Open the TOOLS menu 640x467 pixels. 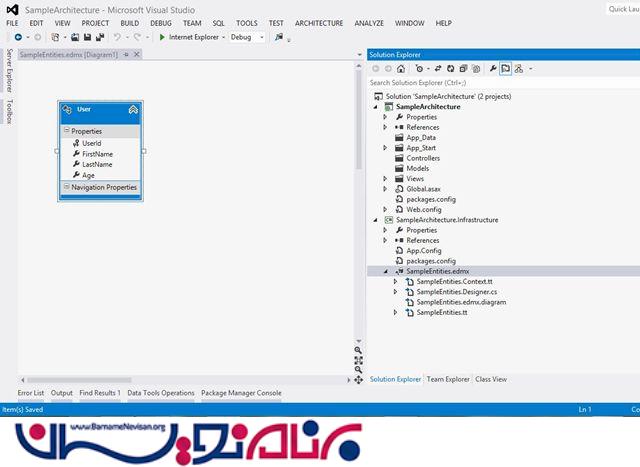[x=247, y=23]
